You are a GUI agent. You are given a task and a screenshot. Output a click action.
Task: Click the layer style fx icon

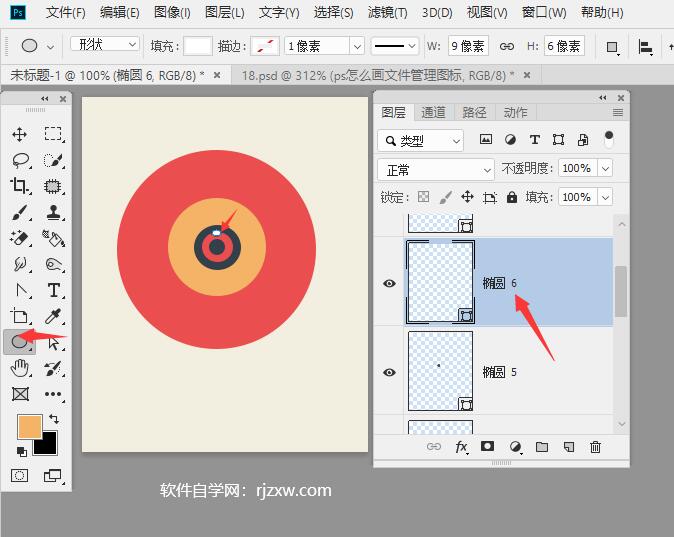[x=461, y=447]
